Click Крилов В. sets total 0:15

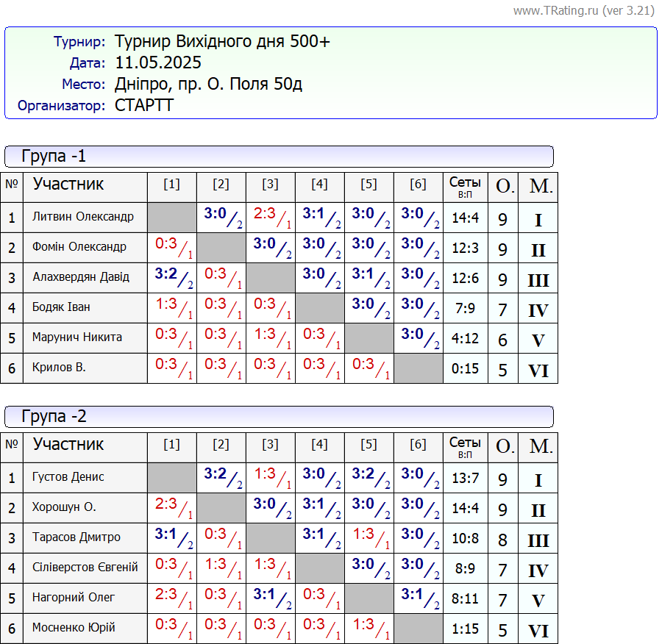click(x=465, y=368)
